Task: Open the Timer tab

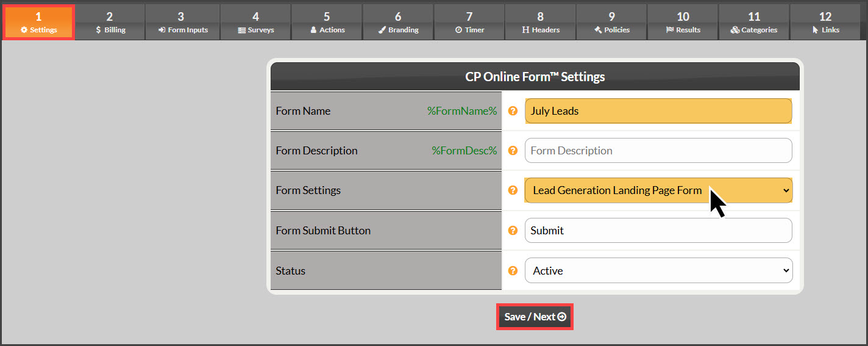Action: [469, 23]
